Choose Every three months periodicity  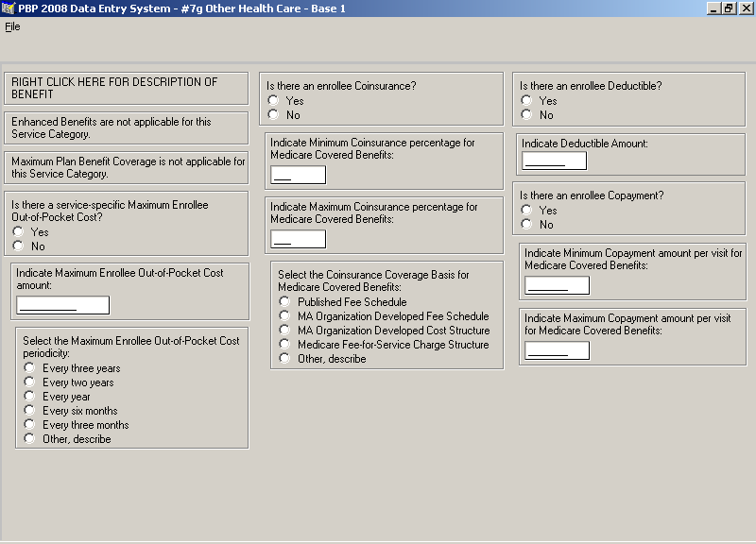point(29,424)
